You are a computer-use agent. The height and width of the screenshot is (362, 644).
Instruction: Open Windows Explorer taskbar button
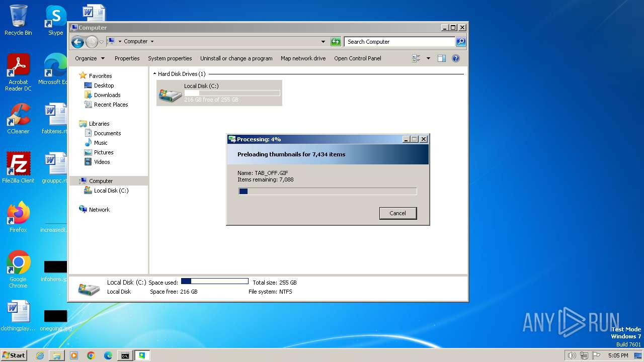(57, 355)
